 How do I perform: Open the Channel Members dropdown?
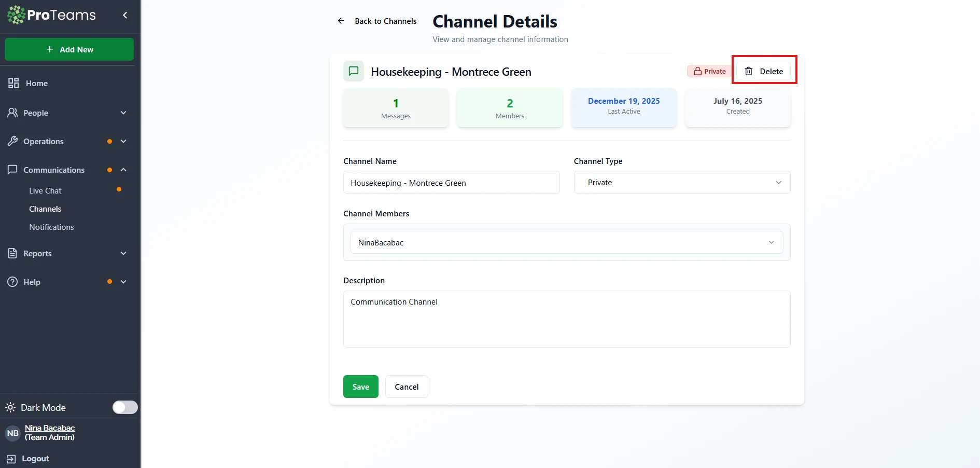click(x=566, y=242)
